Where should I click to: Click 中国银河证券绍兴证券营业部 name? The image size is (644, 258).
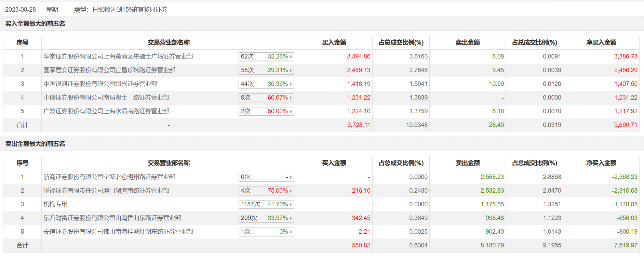coord(100,84)
